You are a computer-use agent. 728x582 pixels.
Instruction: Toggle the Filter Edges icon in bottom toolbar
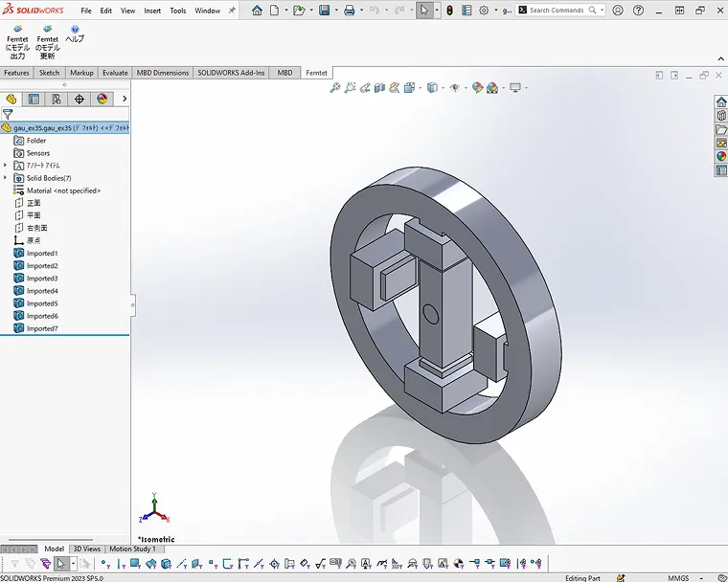(x=121, y=564)
